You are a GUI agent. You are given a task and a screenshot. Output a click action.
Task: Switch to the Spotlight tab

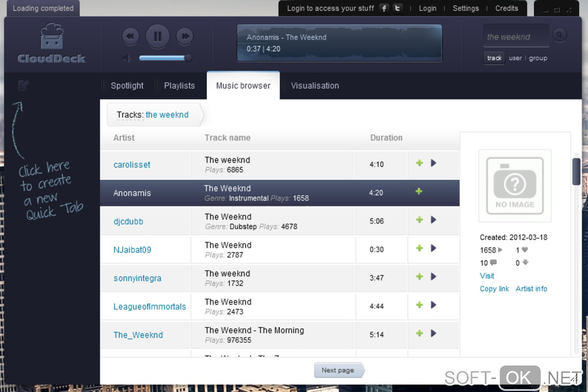click(127, 85)
